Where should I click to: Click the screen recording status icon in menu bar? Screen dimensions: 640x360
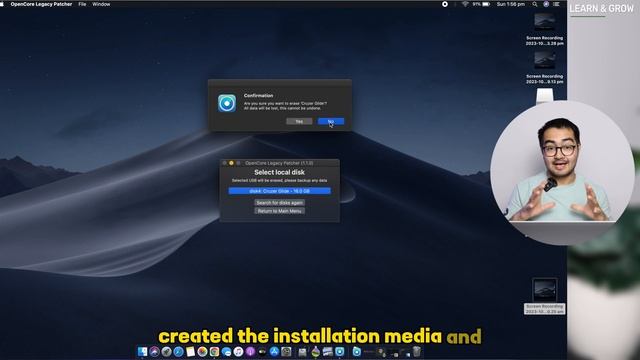[x=445, y=4]
